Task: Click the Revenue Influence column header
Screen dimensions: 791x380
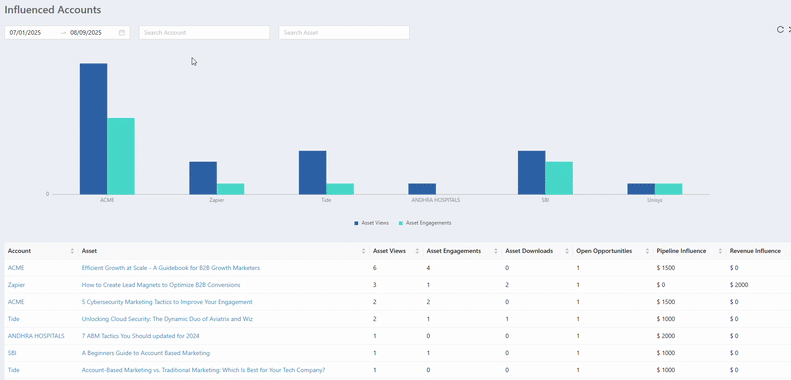Action: (x=755, y=251)
